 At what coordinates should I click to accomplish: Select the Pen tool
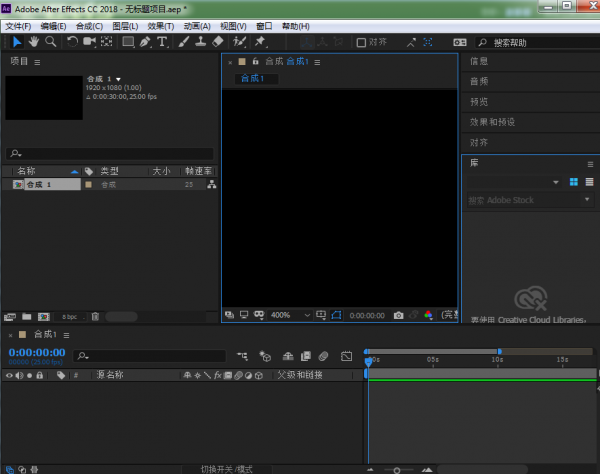click(x=145, y=42)
